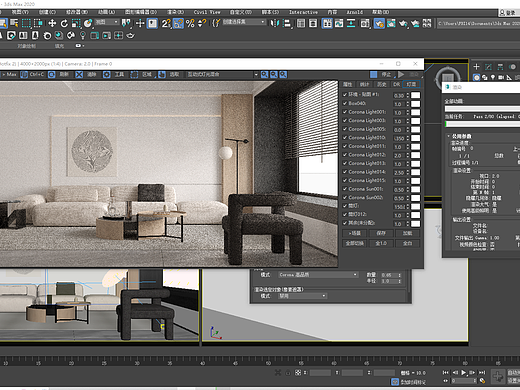
Task: Open the render selected mode dropdown
Action: coord(302,296)
